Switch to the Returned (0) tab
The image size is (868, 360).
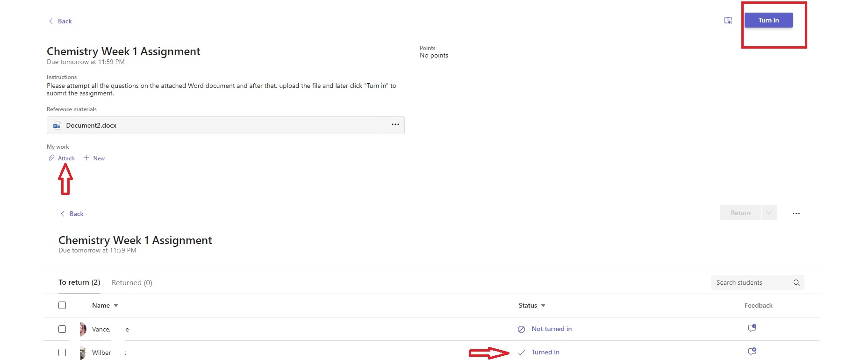pos(132,283)
